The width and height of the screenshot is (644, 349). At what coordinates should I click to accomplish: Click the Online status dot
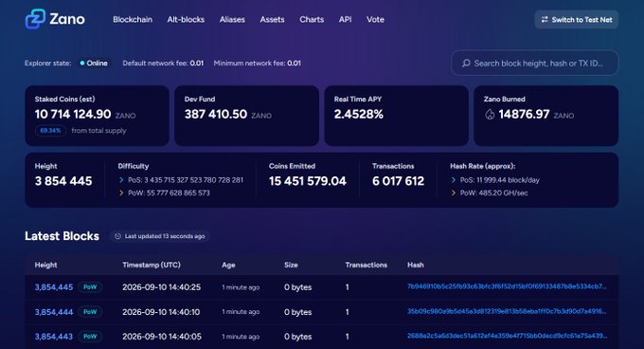pyautogui.click(x=82, y=63)
